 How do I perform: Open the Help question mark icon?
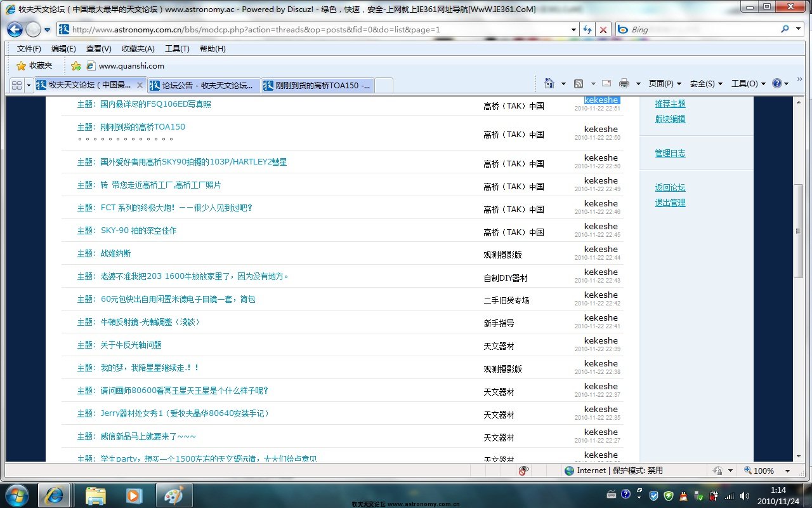click(x=777, y=84)
